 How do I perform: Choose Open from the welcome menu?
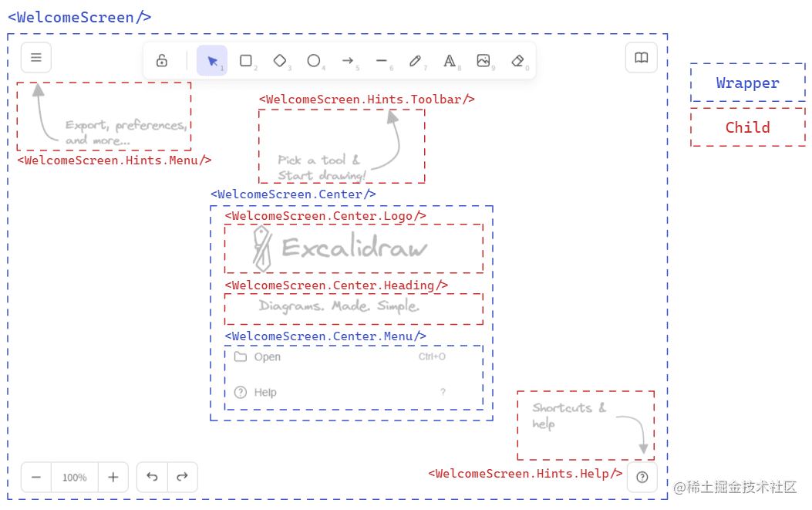point(340,356)
